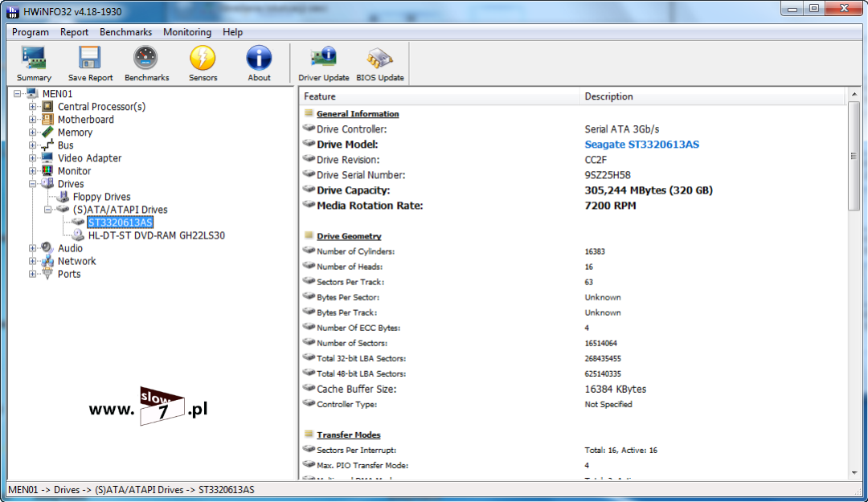The image size is (868, 502).
Task: Click the Save Report floppy icon
Action: click(90, 58)
